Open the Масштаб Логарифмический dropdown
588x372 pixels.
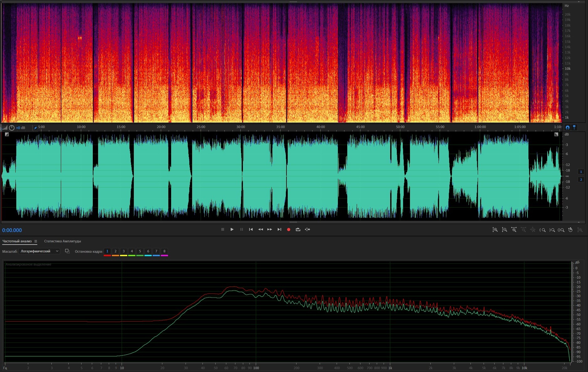(39, 251)
